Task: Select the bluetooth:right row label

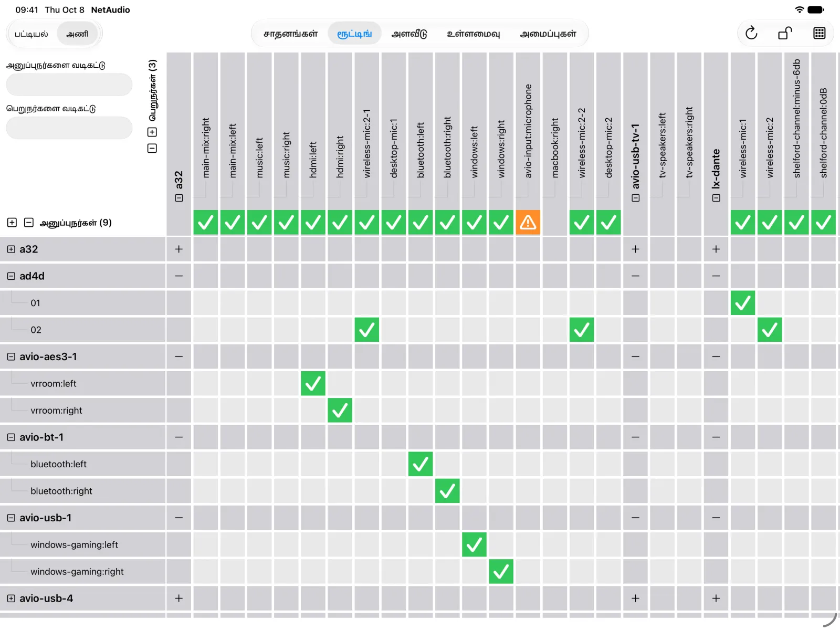Action: 61,491
